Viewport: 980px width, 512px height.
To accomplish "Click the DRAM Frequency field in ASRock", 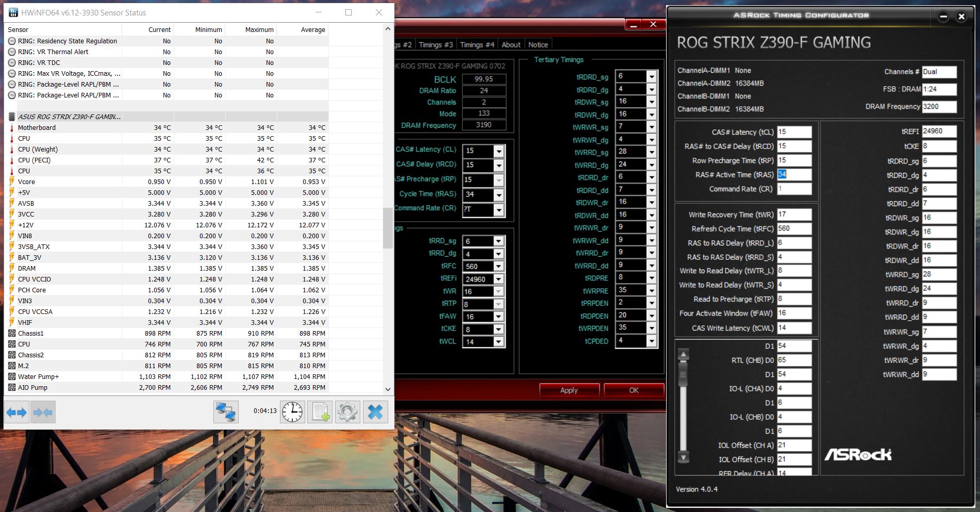I will (x=939, y=107).
